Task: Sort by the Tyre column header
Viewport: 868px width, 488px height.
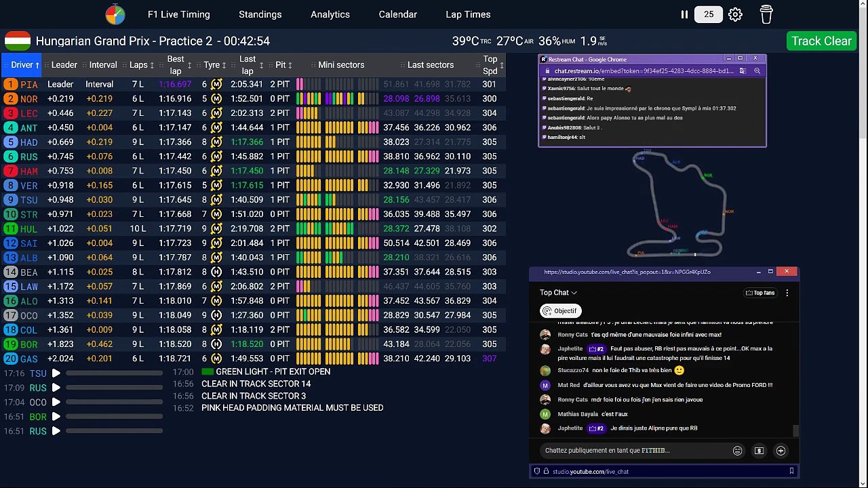Action: coord(216,65)
